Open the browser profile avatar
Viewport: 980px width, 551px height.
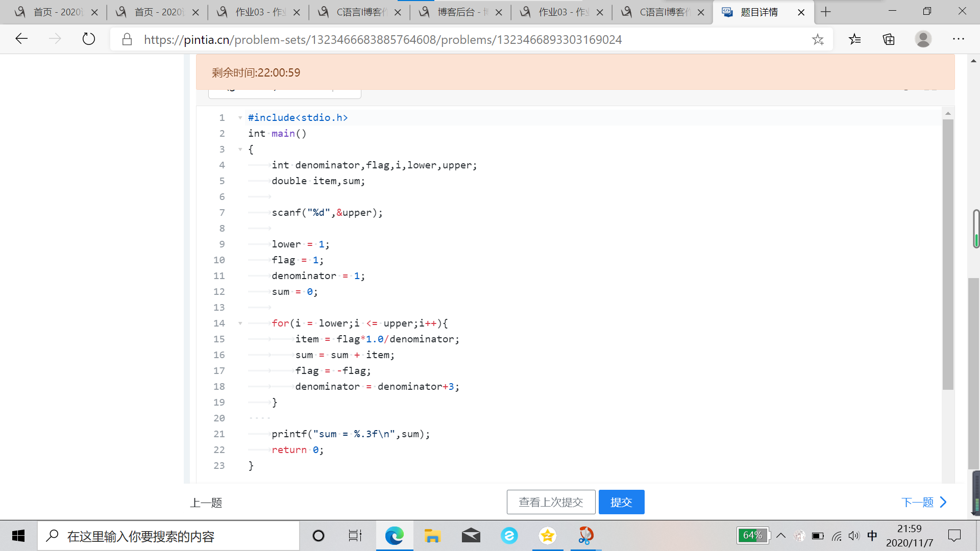click(x=923, y=39)
